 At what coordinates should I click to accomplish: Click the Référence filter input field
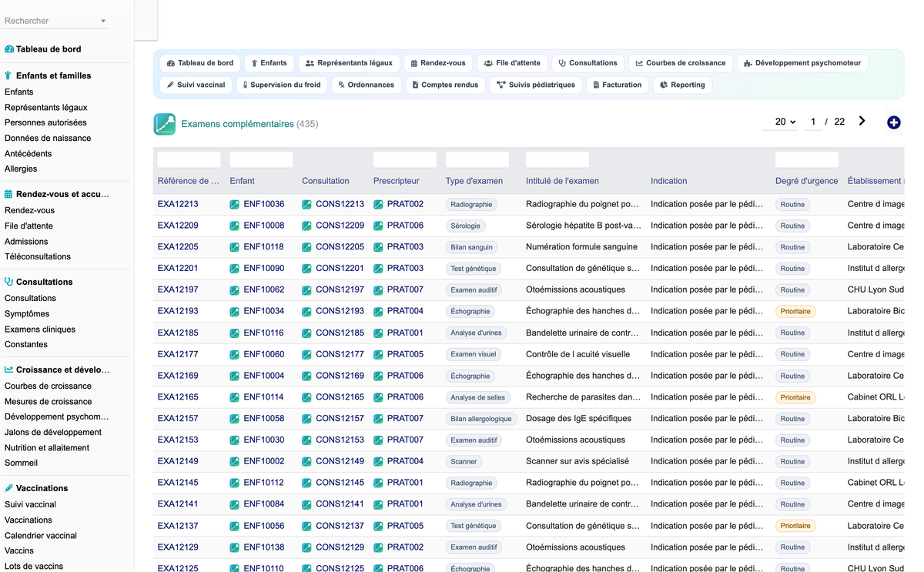(x=189, y=159)
